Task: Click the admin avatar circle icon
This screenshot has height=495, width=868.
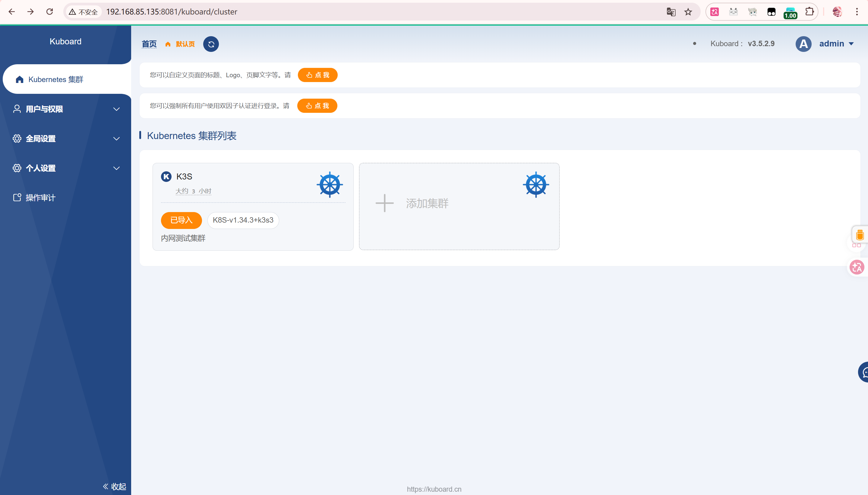Action: (x=803, y=44)
